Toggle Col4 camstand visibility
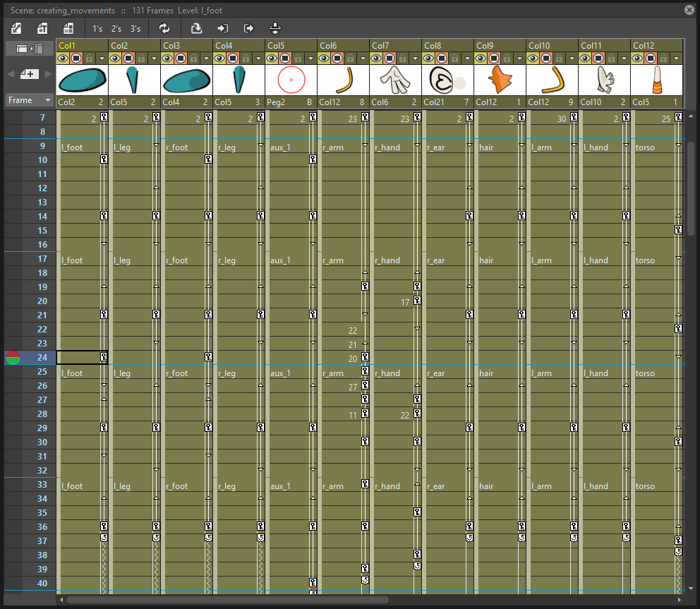Image resolution: width=700 pixels, height=609 pixels. click(x=233, y=58)
